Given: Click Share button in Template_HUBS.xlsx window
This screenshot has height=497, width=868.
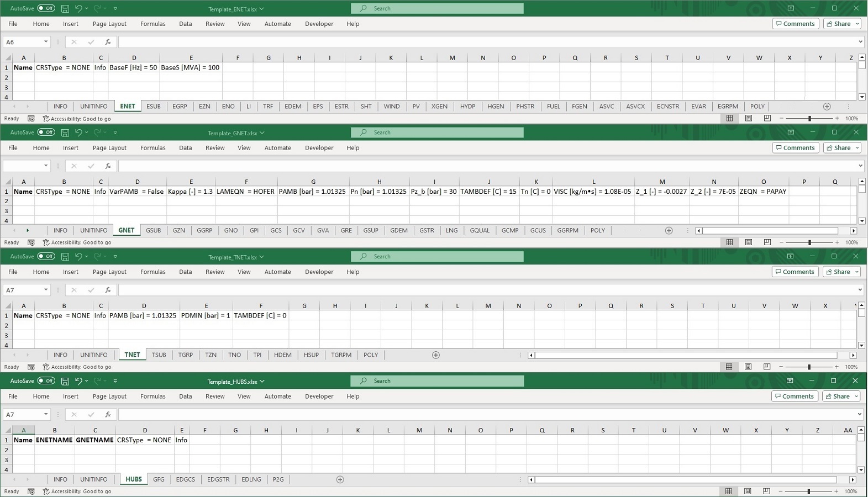Looking at the screenshot, I should tap(838, 396).
